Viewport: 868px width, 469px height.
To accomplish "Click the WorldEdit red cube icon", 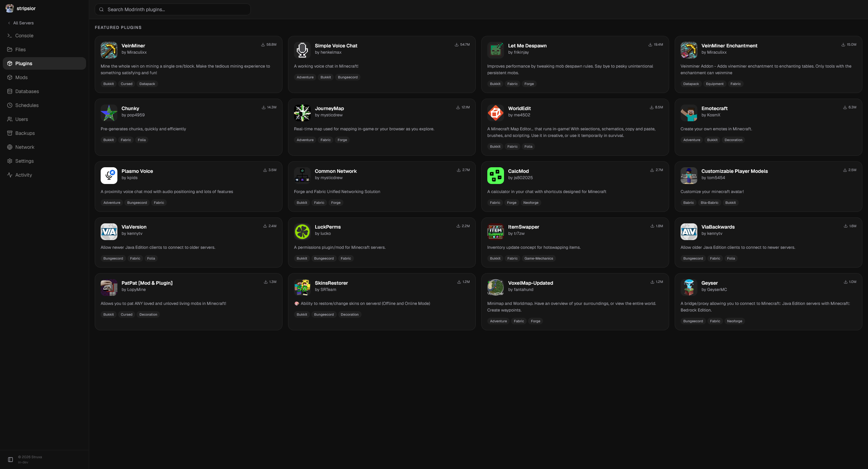I will coord(496,113).
